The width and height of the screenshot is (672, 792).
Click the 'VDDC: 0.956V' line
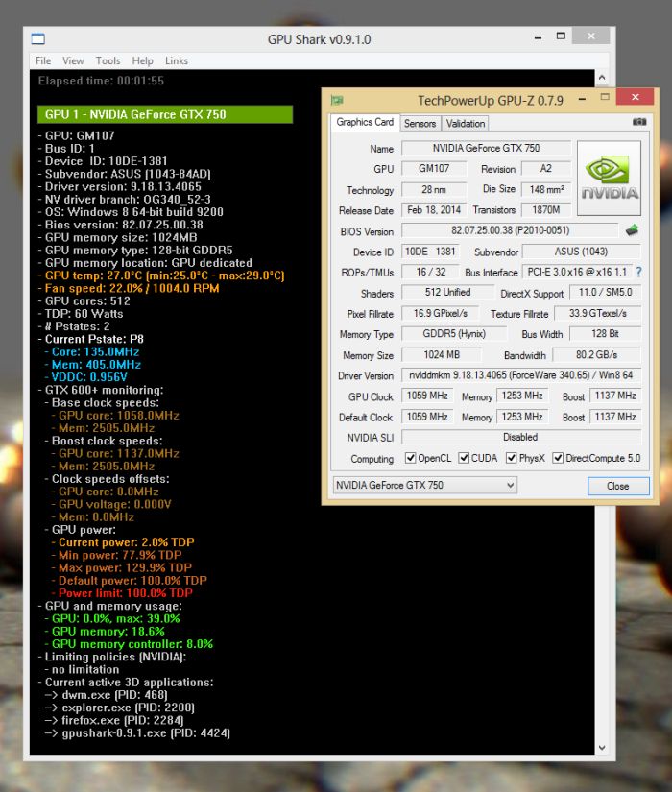tap(85, 377)
